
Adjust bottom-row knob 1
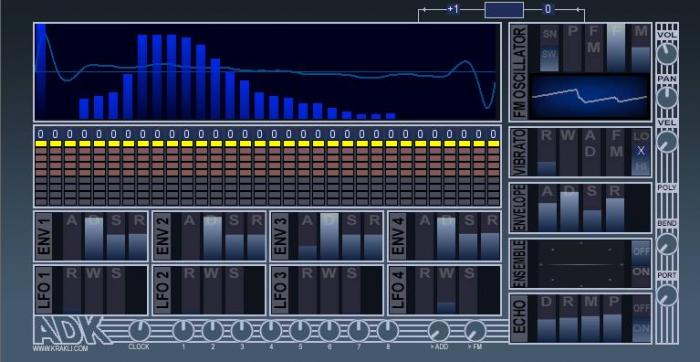pyautogui.click(x=183, y=331)
